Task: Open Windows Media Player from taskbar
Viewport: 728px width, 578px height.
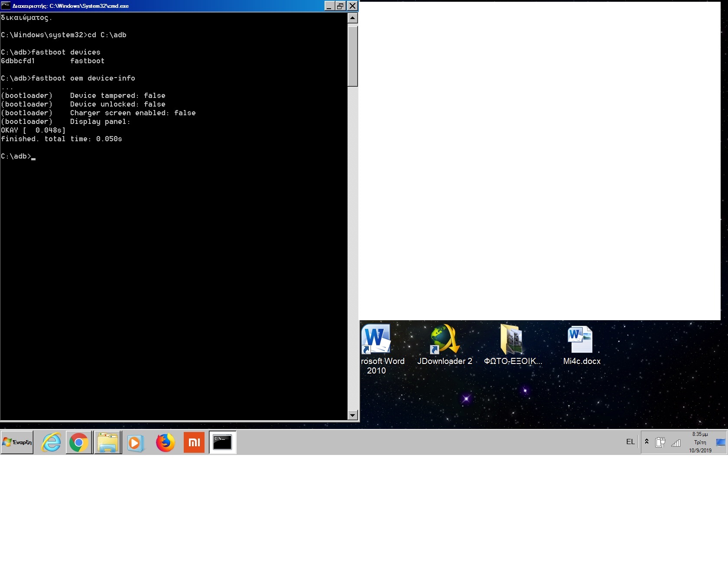Action: 136,442
